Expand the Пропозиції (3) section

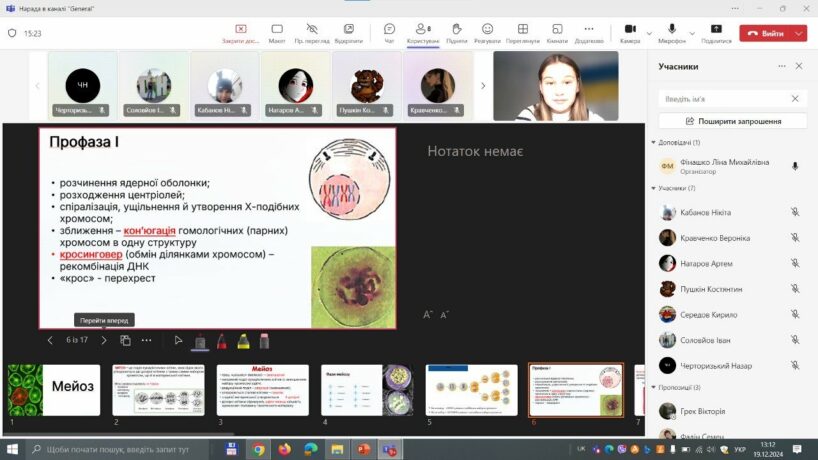pyautogui.click(x=653, y=387)
